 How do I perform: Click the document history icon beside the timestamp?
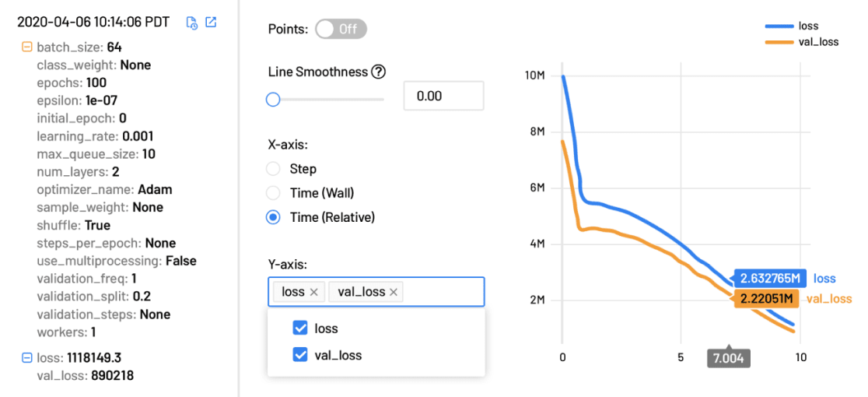click(x=192, y=23)
